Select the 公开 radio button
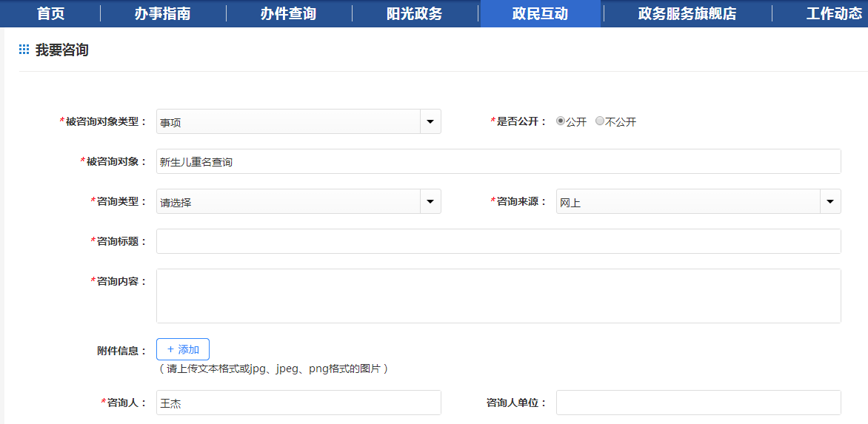The image size is (868, 424). coord(561,121)
